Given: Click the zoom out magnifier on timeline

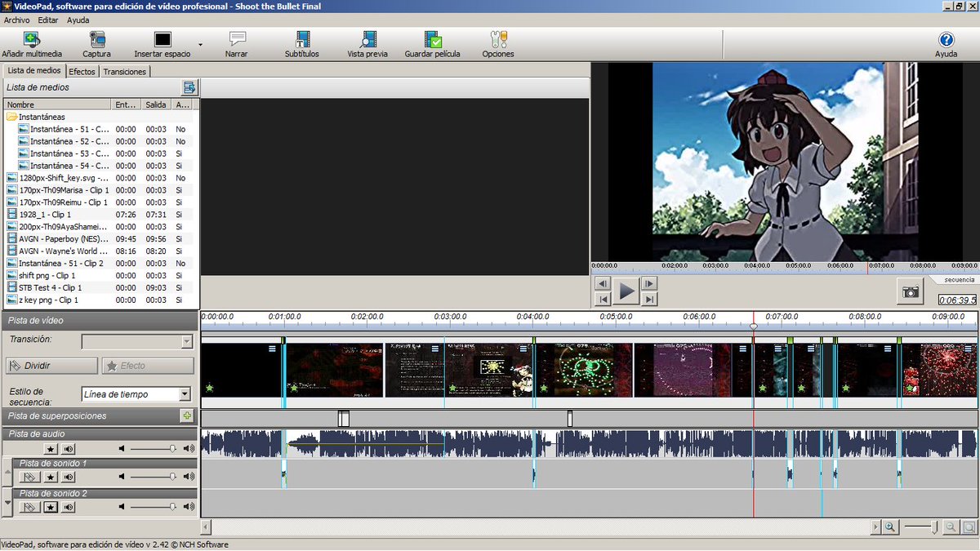Looking at the screenshot, I should (951, 527).
